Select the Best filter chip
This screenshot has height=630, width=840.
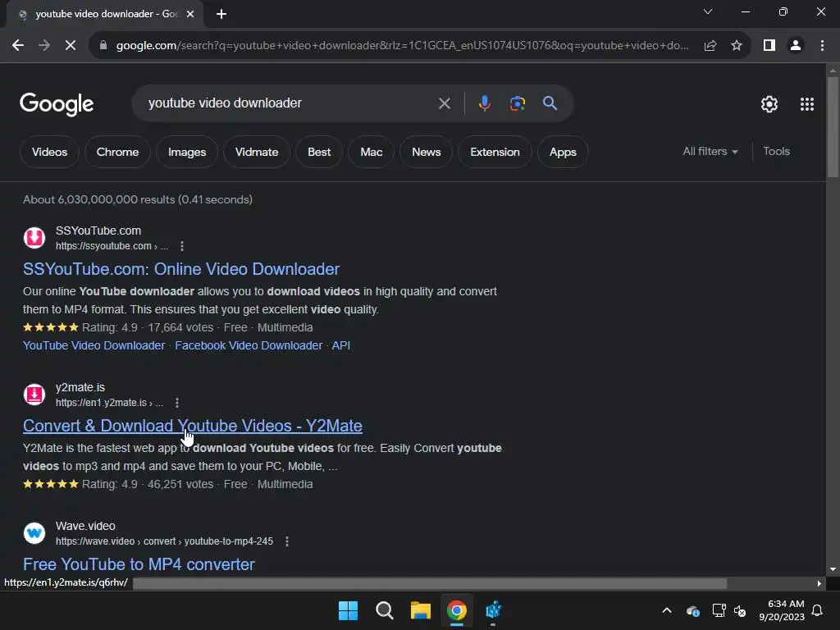pos(319,152)
